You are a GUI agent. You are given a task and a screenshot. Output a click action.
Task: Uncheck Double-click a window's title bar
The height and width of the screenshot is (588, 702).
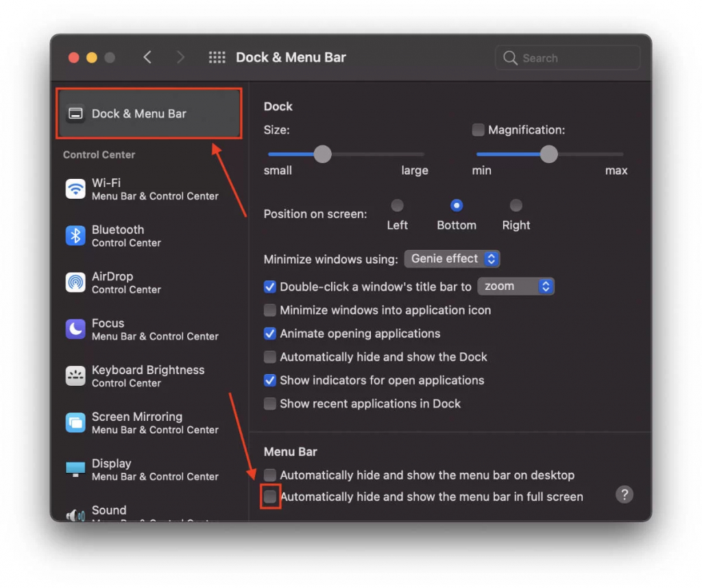pos(269,287)
